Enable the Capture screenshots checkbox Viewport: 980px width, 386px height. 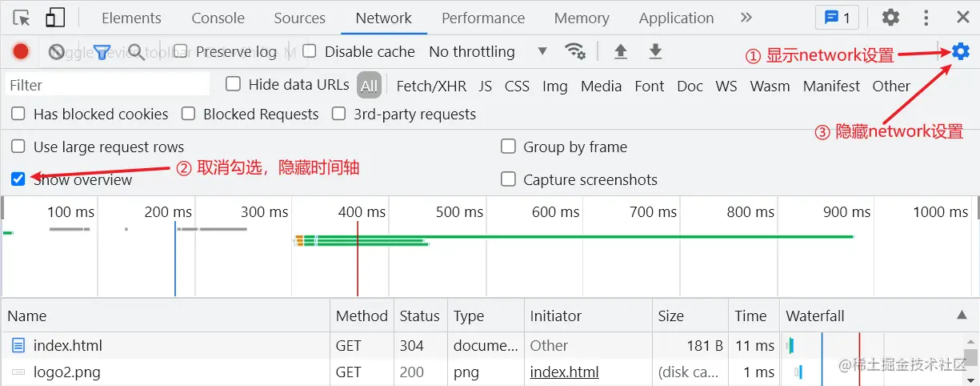click(508, 179)
